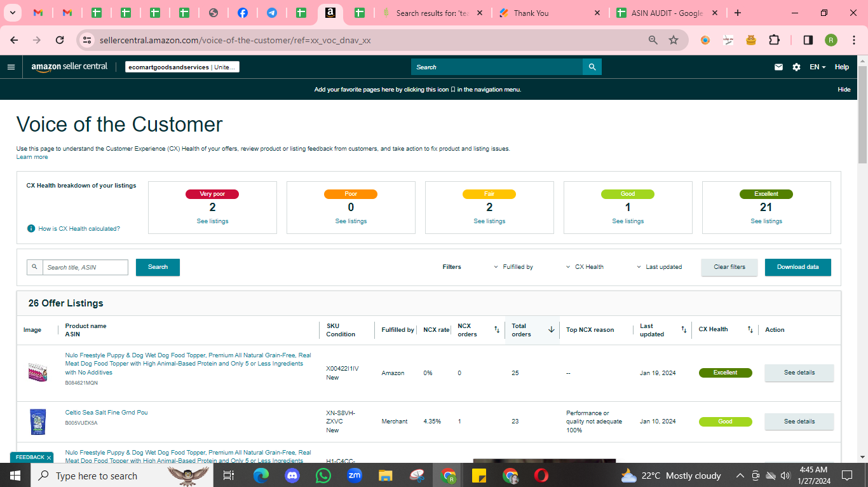Open the Chrome profile avatar R

tap(831, 40)
